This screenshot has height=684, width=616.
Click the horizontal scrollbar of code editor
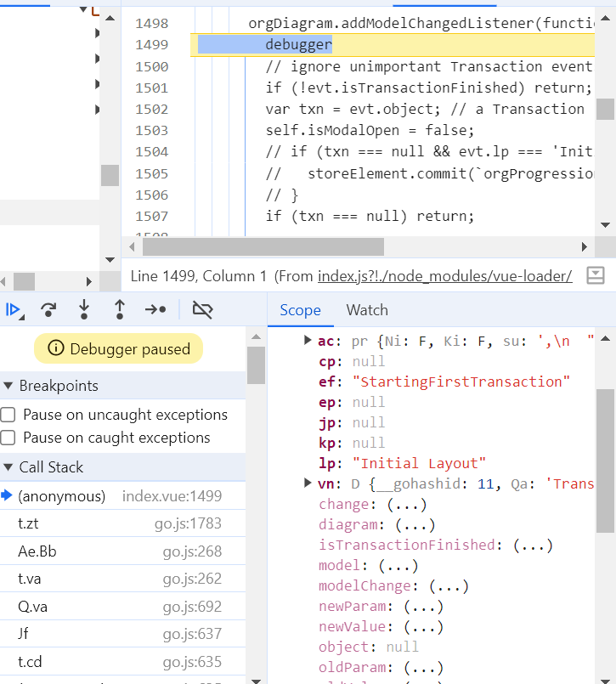(263, 247)
